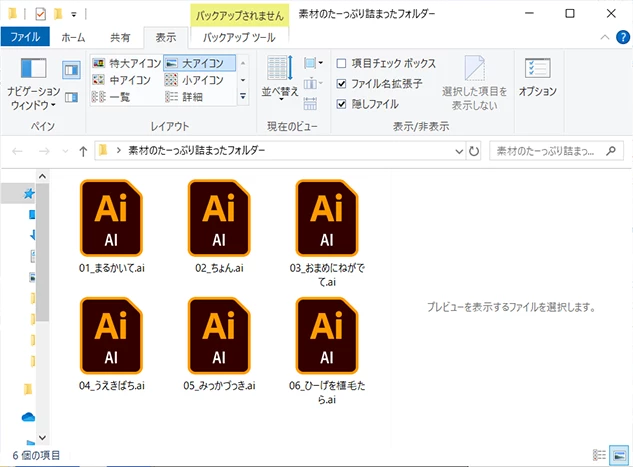Switch to details view icon in status bar
This screenshot has height=467, width=633.
coord(599,455)
